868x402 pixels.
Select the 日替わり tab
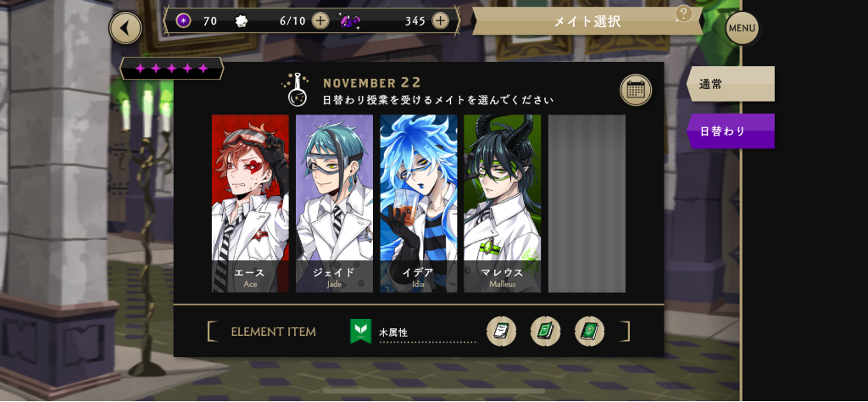coord(730,131)
